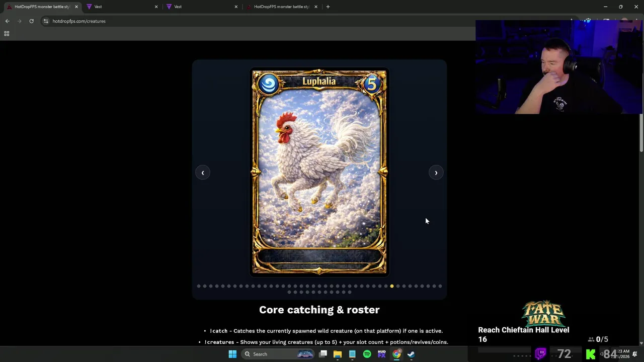Click the 0/5 player count

click(x=598, y=339)
